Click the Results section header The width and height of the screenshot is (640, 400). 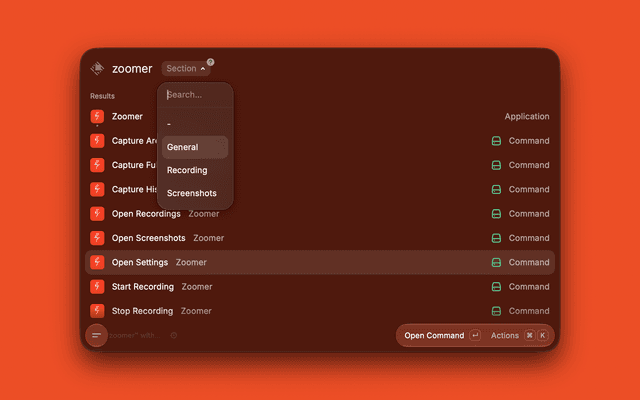(x=102, y=96)
